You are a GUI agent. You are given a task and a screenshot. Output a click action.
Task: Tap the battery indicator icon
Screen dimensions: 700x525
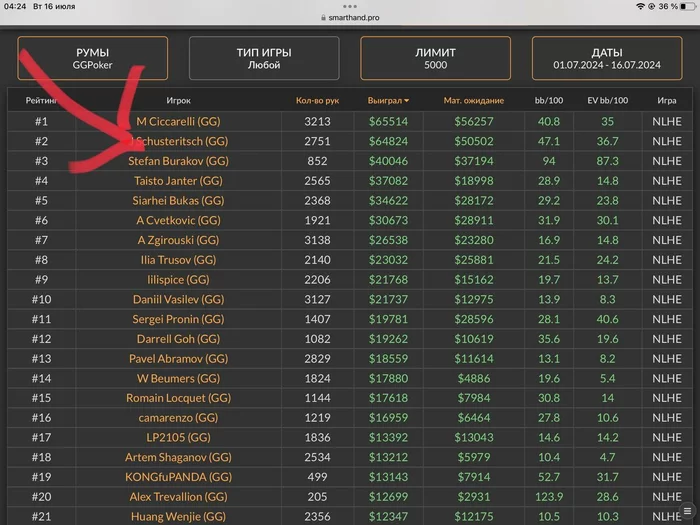click(688, 6)
